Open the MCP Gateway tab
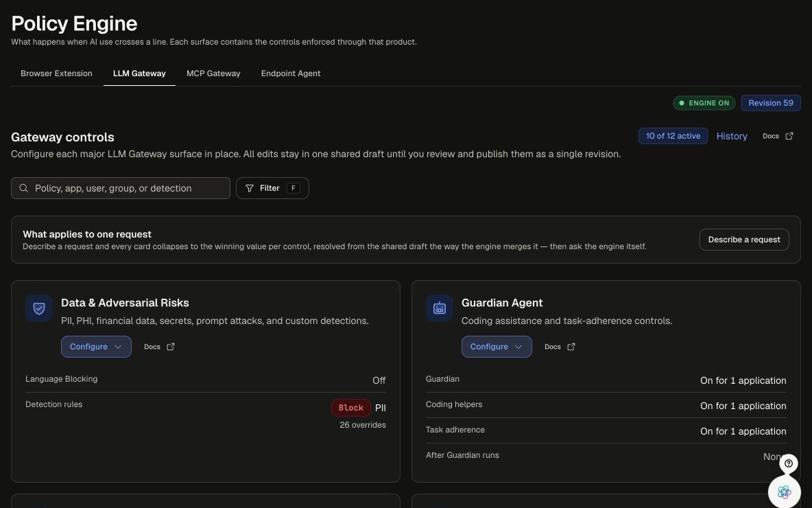The image size is (812, 508). 213,73
